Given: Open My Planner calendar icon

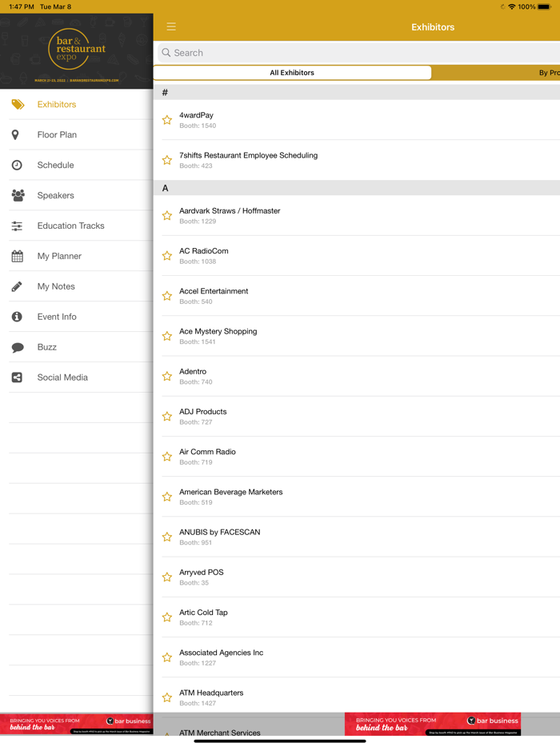Looking at the screenshot, I should pos(17,257).
